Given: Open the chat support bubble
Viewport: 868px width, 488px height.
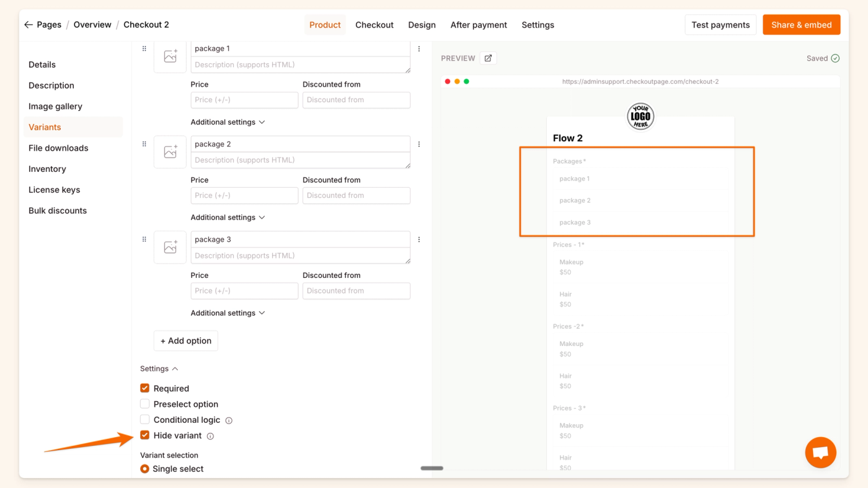Looking at the screenshot, I should (821, 452).
